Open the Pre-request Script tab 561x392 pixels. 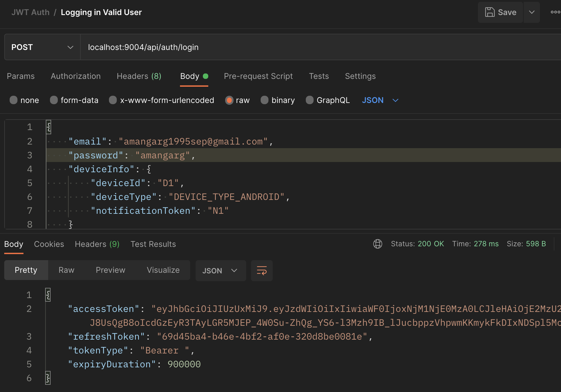click(x=258, y=76)
